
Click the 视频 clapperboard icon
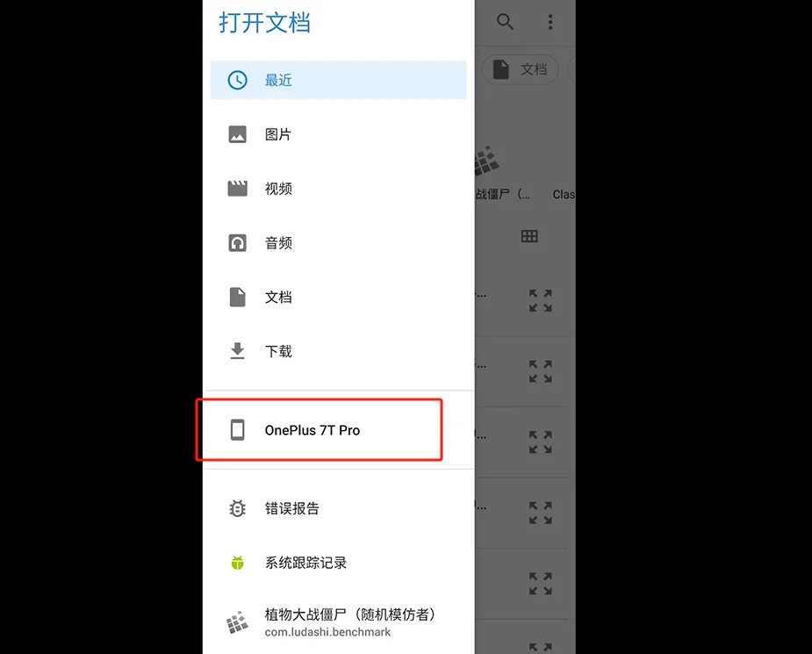pyautogui.click(x=237, y=189)
